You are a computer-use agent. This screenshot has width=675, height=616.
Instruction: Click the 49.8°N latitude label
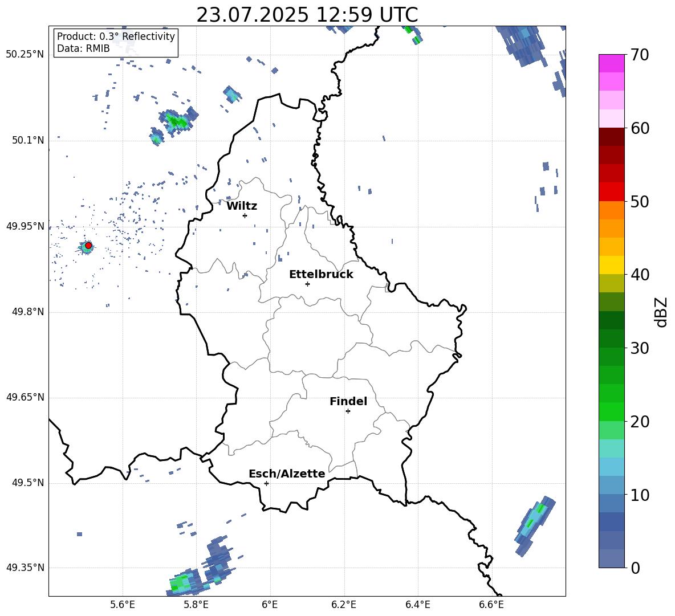click(28, 312)
